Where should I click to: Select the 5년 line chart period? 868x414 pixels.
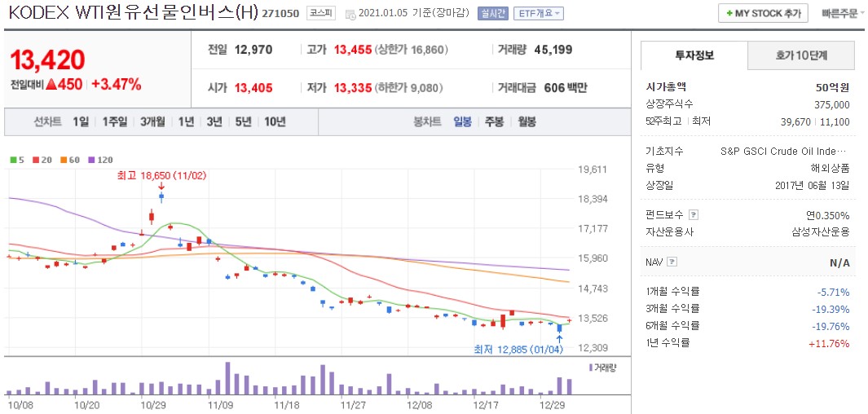(243, 121)
